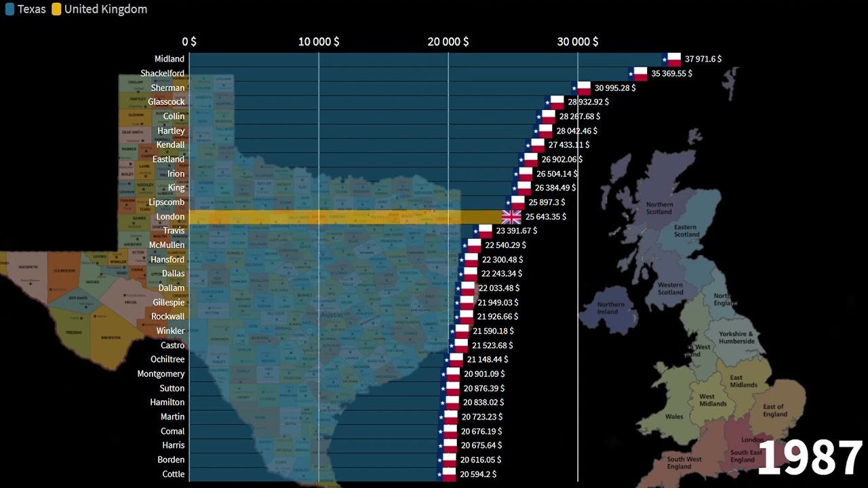Click the Texas flag on Comal bar

tap(447, 431)
